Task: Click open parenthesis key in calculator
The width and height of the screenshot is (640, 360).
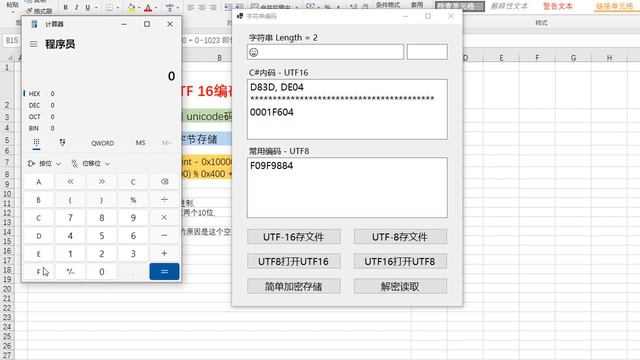Action: (70, 200)
